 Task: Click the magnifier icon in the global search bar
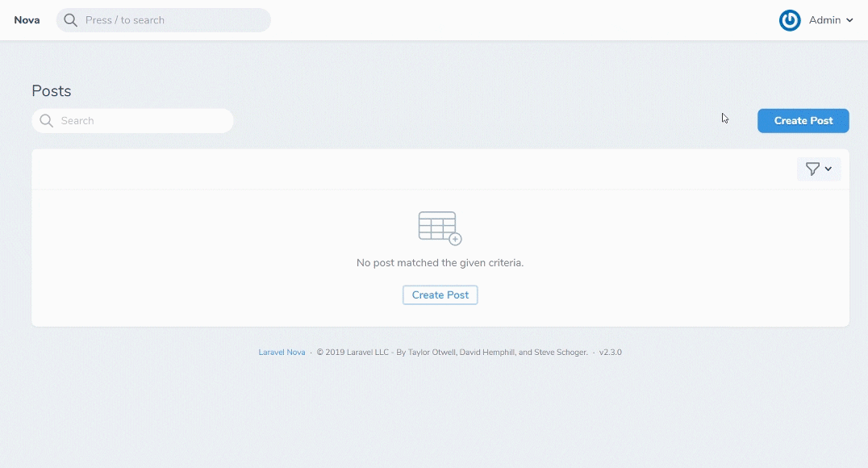[70, 20]
